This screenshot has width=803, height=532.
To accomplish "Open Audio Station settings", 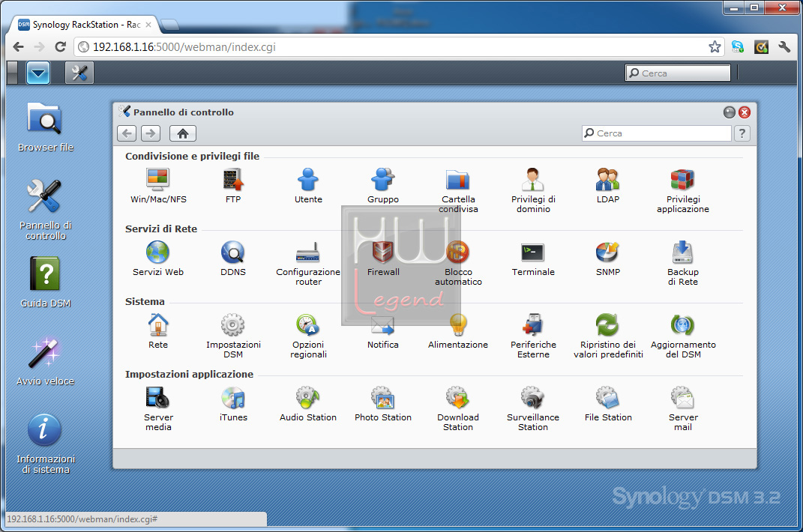I will click(x=308, y=403).
